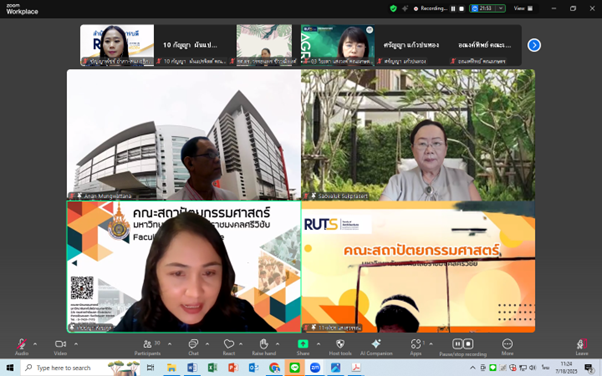Open the More menu
Screen dimensions: 602x376
point(507,344)
